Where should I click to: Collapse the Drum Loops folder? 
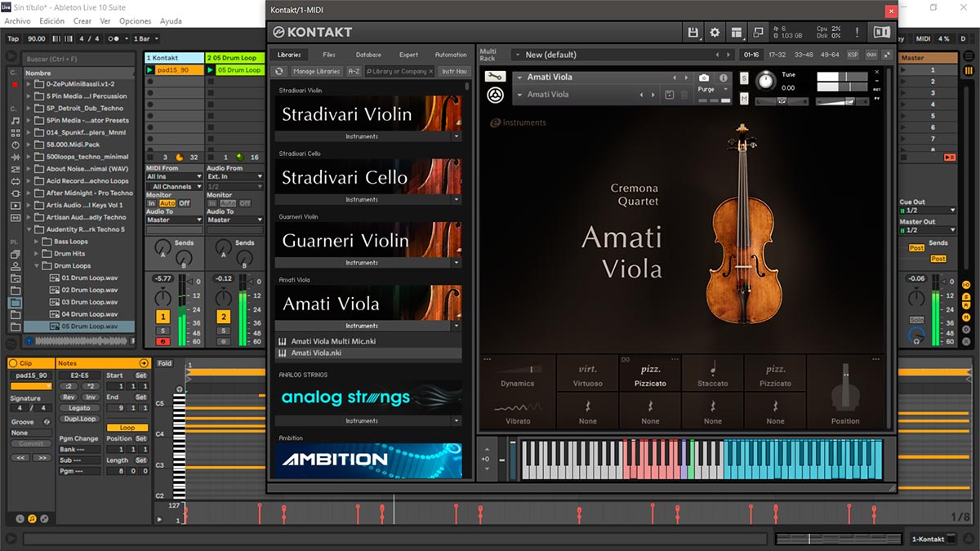click(x=38, y=266)
